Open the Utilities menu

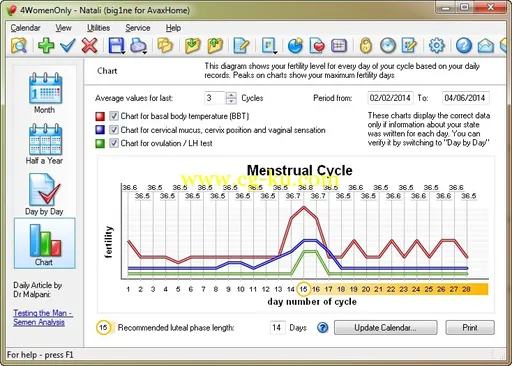point(98,28)
